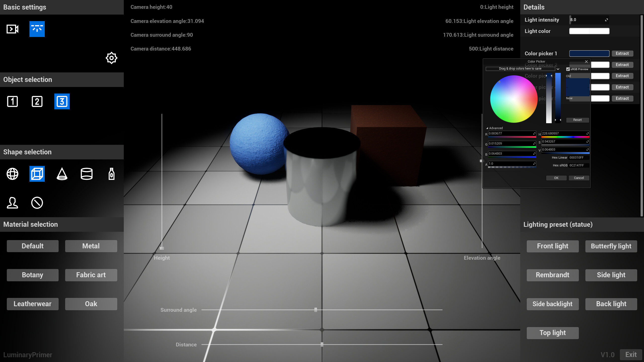
Task: Apply the Rembrandt lighting preset
Action: (x=553, y=275)
